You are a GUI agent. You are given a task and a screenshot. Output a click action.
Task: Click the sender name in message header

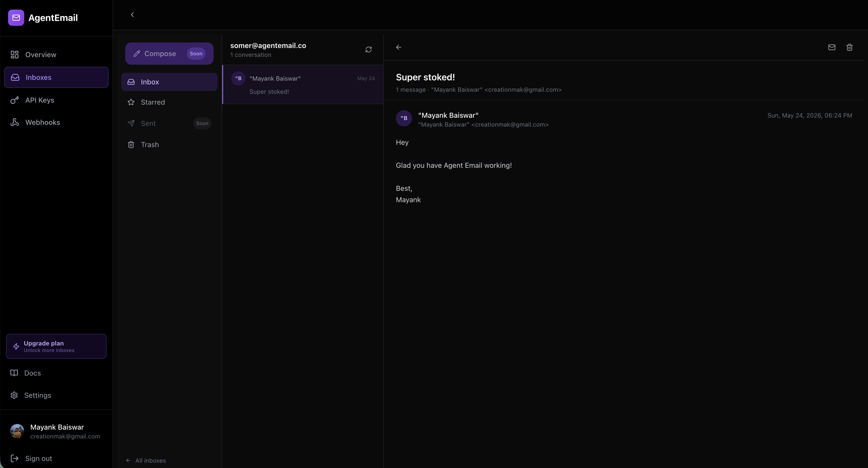coord(448,115)
